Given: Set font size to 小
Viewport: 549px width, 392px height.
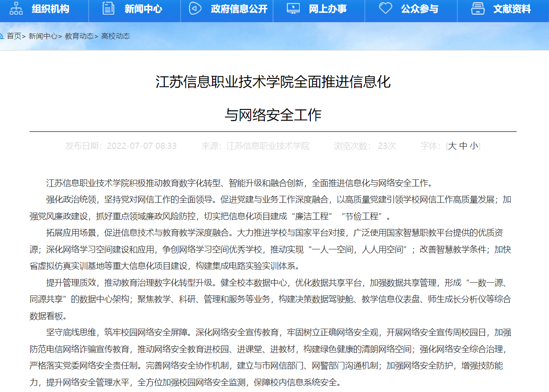Looking at the screenshot, I should pyautogui.click(x=474, y=146).
